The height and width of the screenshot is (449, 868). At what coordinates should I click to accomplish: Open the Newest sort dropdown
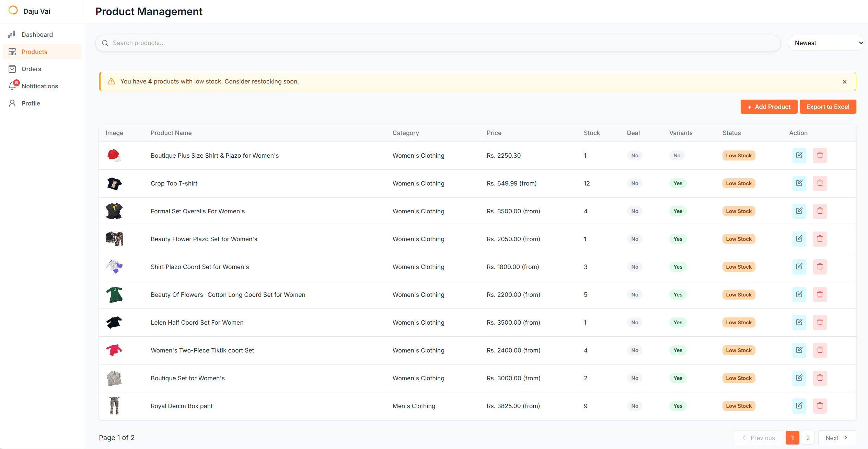(825, 43)
